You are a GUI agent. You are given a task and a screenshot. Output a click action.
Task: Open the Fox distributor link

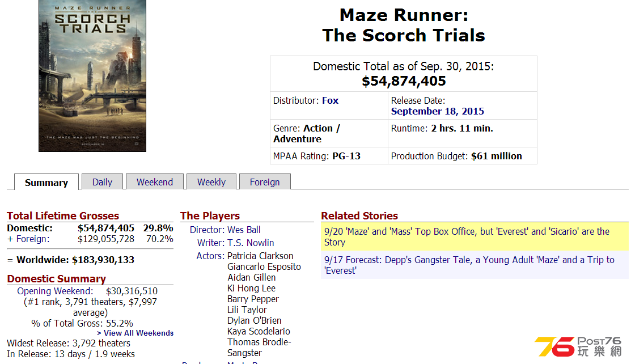[330, 101]
